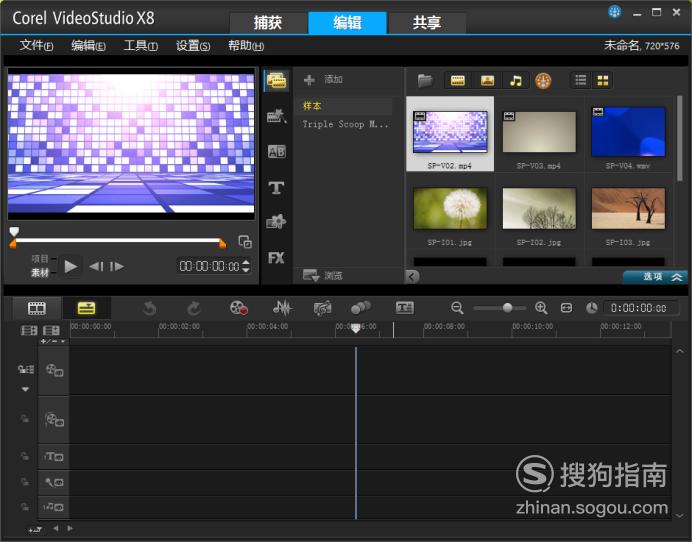
Task: Click the timeline playhead marker
Action: pyautogui.click(x=355, y=328)
